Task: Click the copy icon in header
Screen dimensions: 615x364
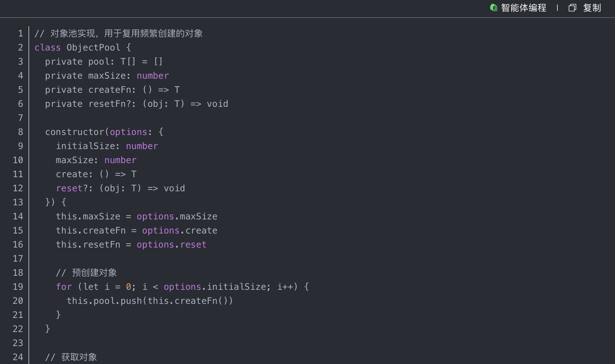Action: coord(572,8)
